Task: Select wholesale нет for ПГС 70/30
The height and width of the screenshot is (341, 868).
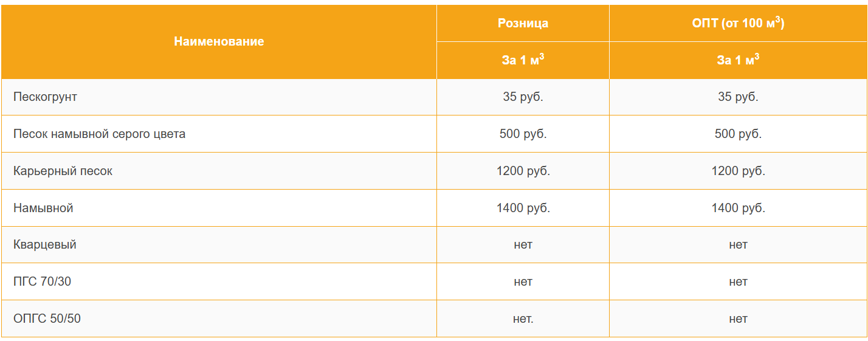Action: point(738,282)
